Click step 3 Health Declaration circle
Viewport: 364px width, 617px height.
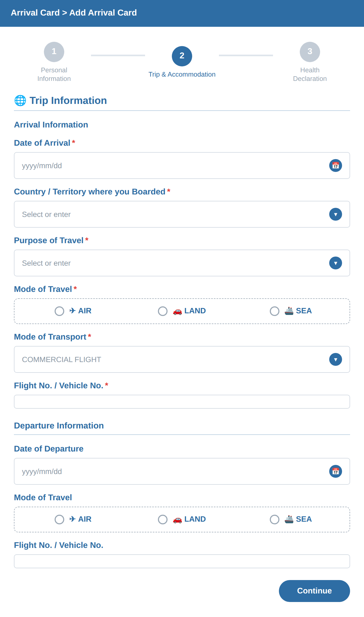(310, 52)
